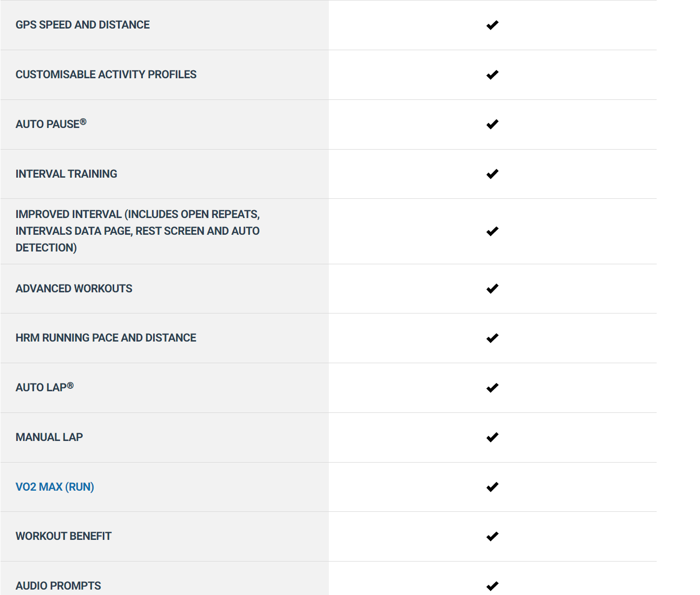Click the checkmark in the Improved Interval row
The image size is (700, 595).
pyautogui.click(x=492, y=231)
